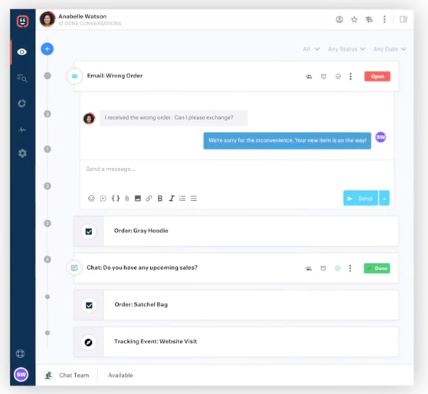Click the Website Visit compass icon

(x=88, y=342)
